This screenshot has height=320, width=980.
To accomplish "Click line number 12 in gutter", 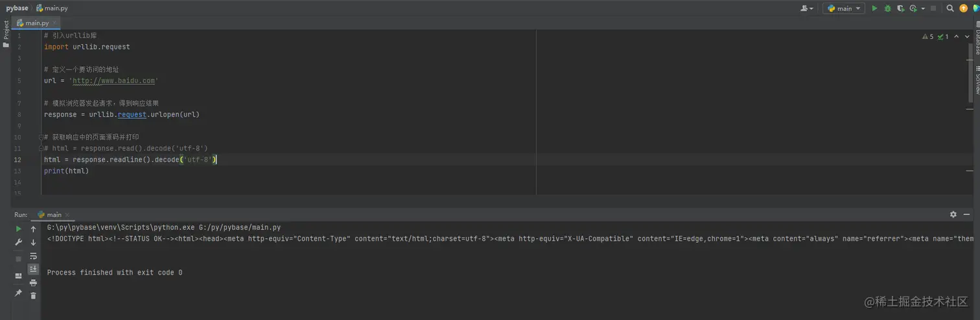I will point(17,160).
